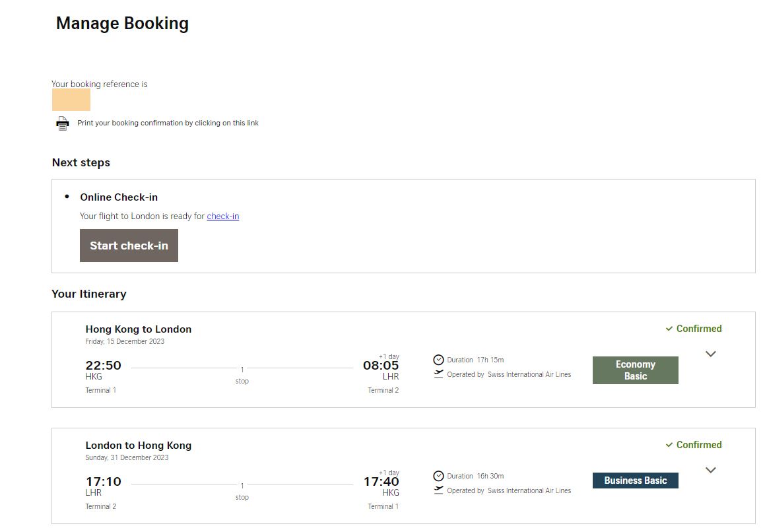Click the clock icon beside Duration 16h 30m
763x532 pixels.
coord(438,476)
